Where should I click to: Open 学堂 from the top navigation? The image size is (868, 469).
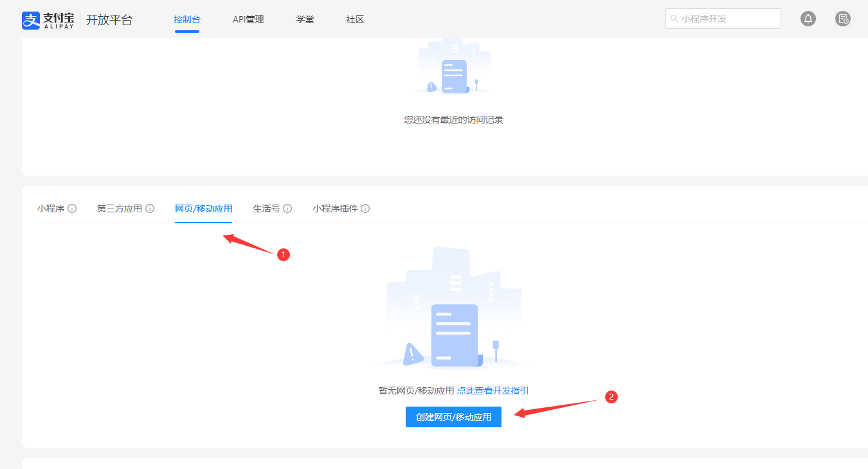coord(305,19)
